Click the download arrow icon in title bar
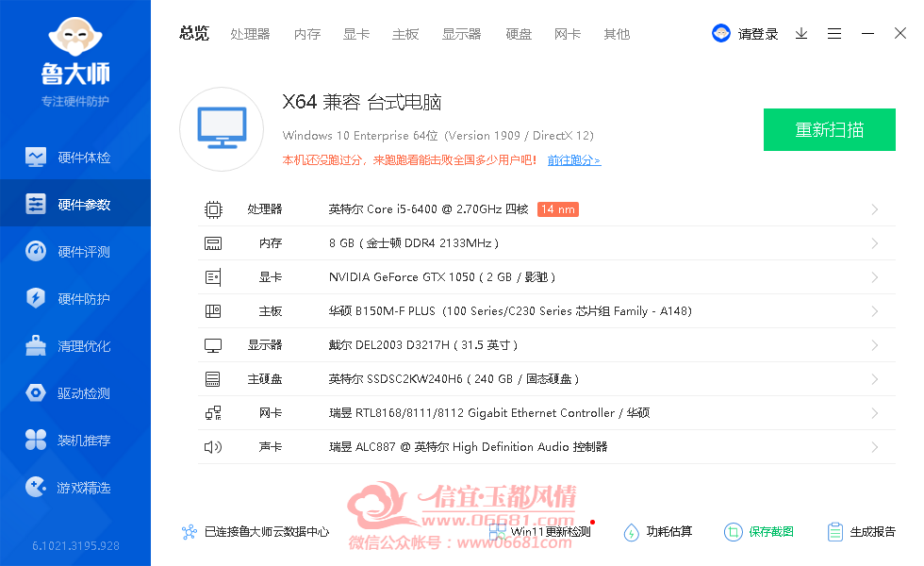This screenshot has width=924, height=566. point(801,34)
